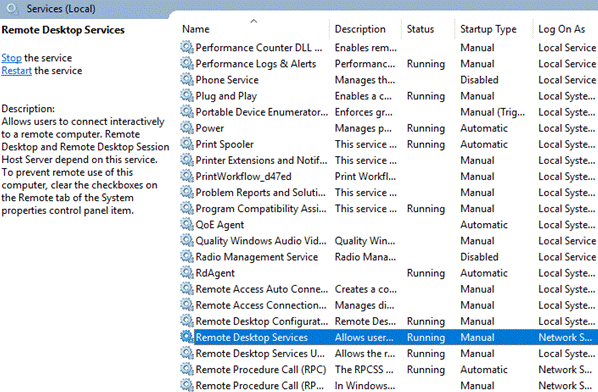Viewport: 598px width, 392px height.
Task: Click the Print Spooler gear icon
Action: 187,144
